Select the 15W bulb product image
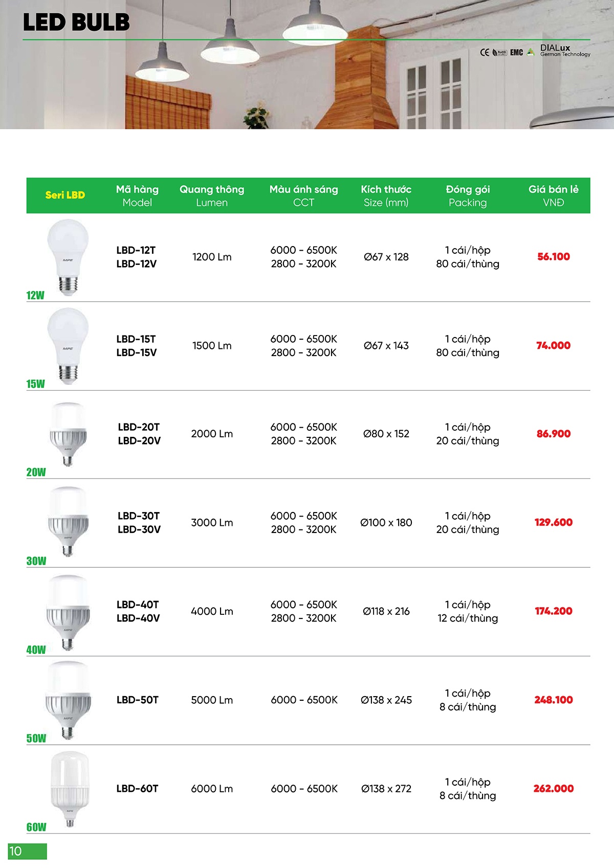Image resolution: width=614 pixels, height=868 pixels. coord(68,345)
